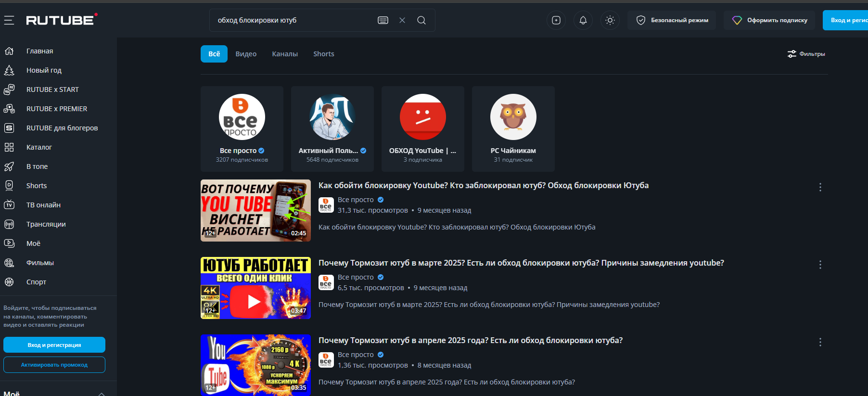This screenshot has height=396, width=868.
Task: Open video title Как обойти блокировку Youtube
Action: 484,186
